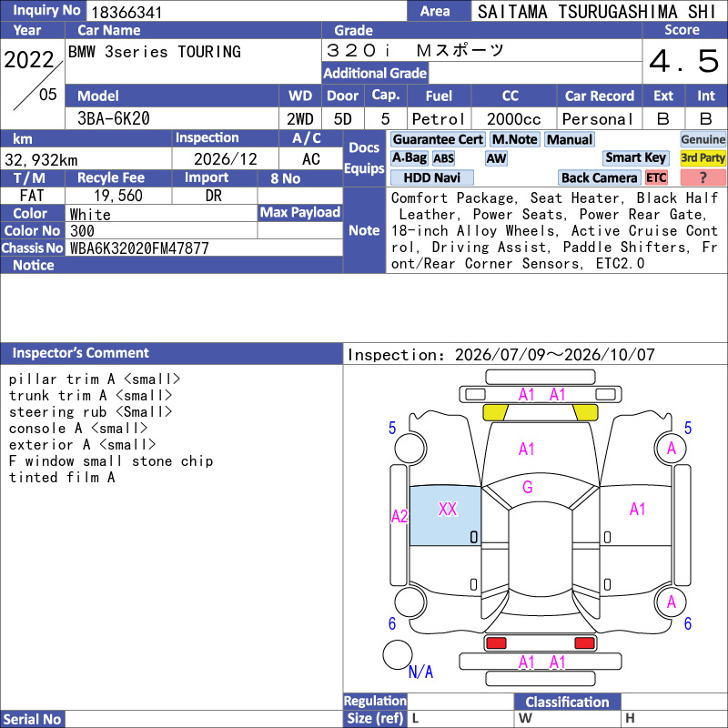Click the score value 4.5
The height and width of the screenshot is (728, 728).
(x=684, y=61)
